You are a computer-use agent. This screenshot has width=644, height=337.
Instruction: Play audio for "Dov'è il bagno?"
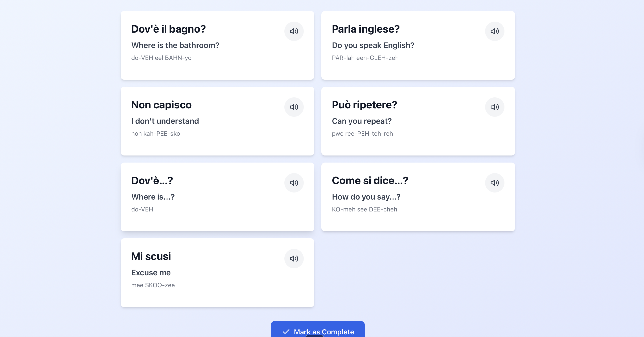click(294, 31)
